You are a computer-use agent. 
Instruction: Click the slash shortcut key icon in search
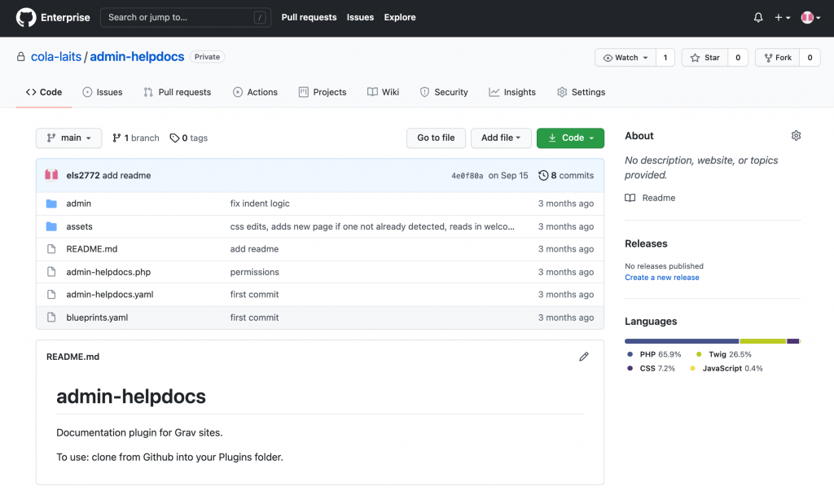pos(260,18)
